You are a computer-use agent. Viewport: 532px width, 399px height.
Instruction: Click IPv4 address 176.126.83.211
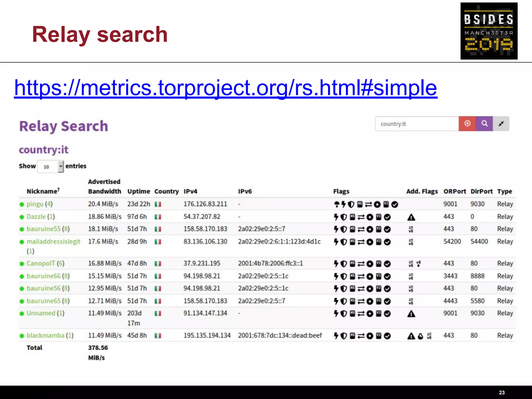[205, 204]
